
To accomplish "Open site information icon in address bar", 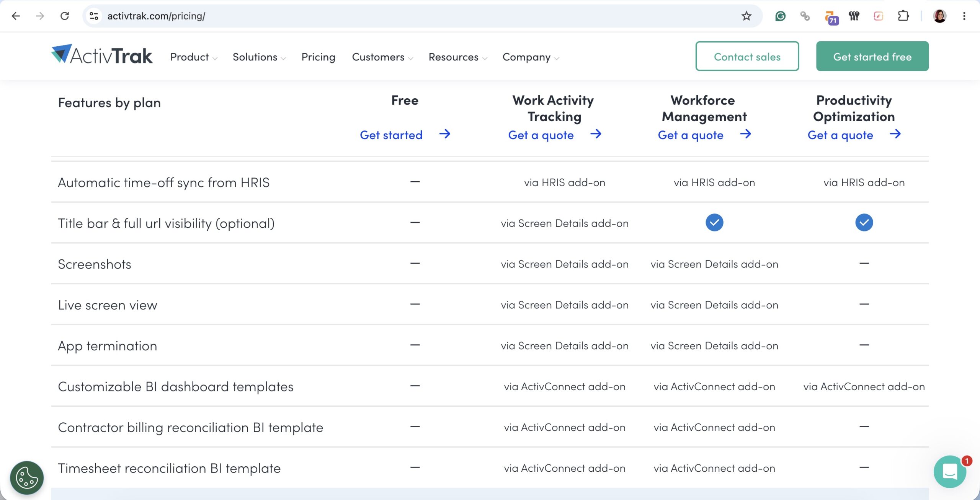I will tap(94, 16).
